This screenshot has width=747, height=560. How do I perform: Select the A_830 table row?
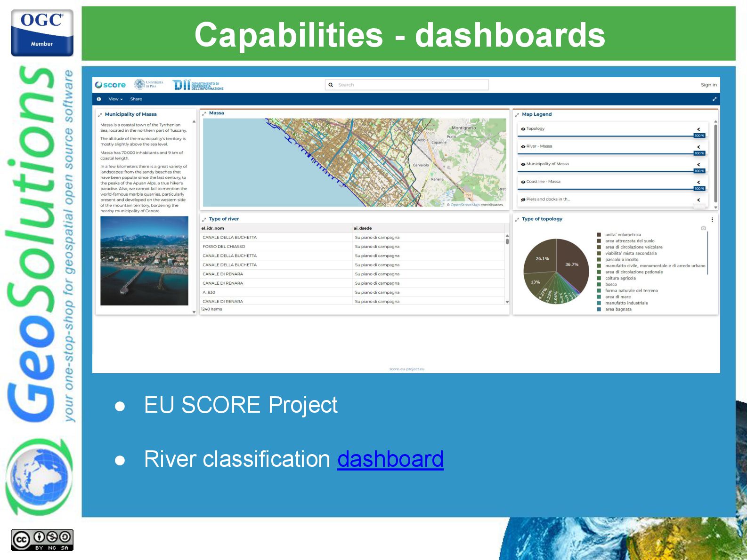(x=352, y=292)
